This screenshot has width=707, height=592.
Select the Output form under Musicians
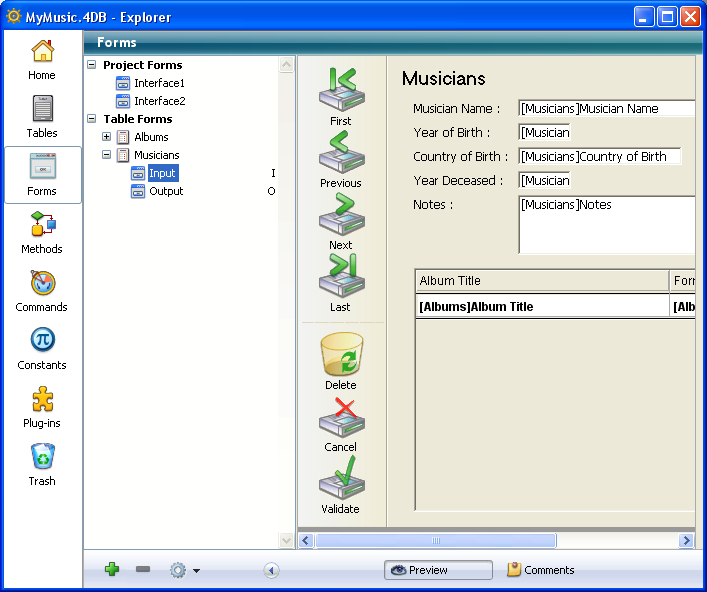[166, 191]
